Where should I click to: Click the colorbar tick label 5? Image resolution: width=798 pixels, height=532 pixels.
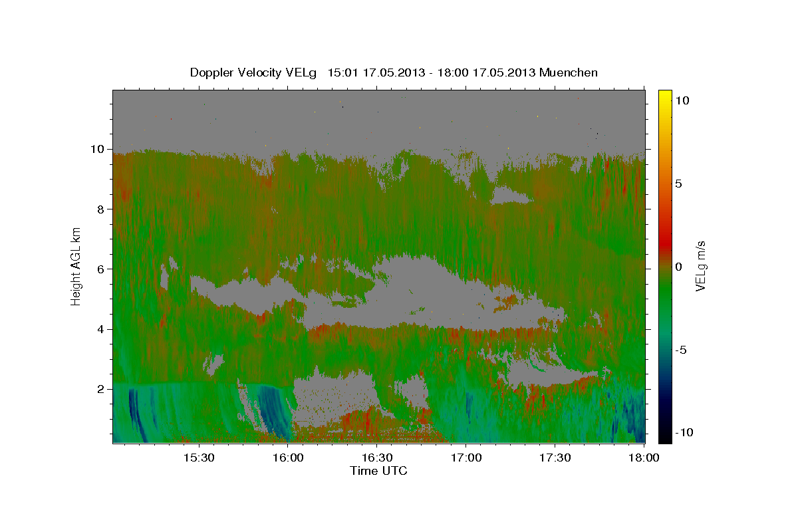(679, 184)
